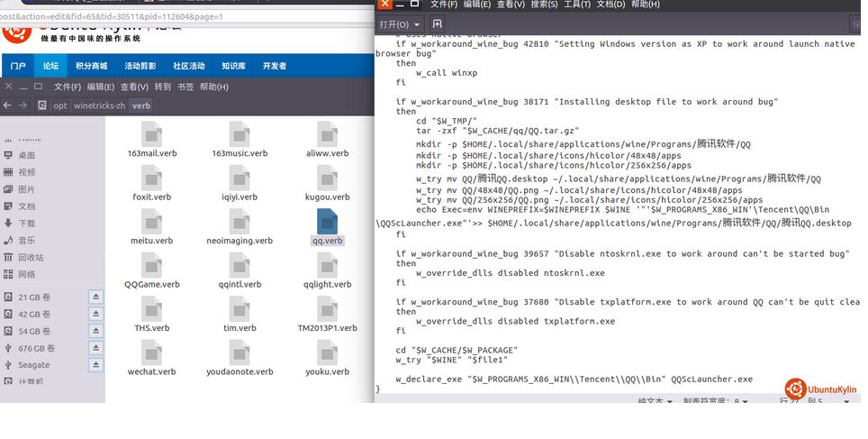Open the 社区活动 tab on website
The width and height of the screenshot is (868, 439).
(189, 66)
